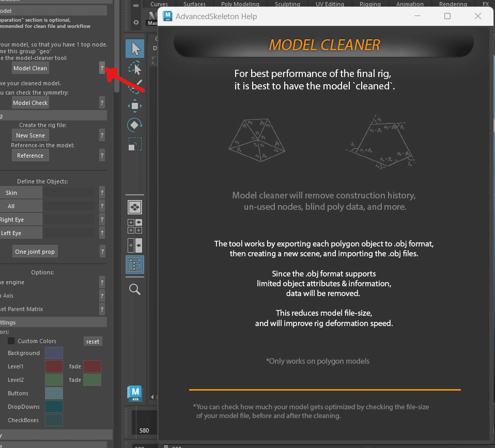The height and width of the screenshot is (448, 495).
Task: Click the All define-objects button
Action: pos(21,206)
